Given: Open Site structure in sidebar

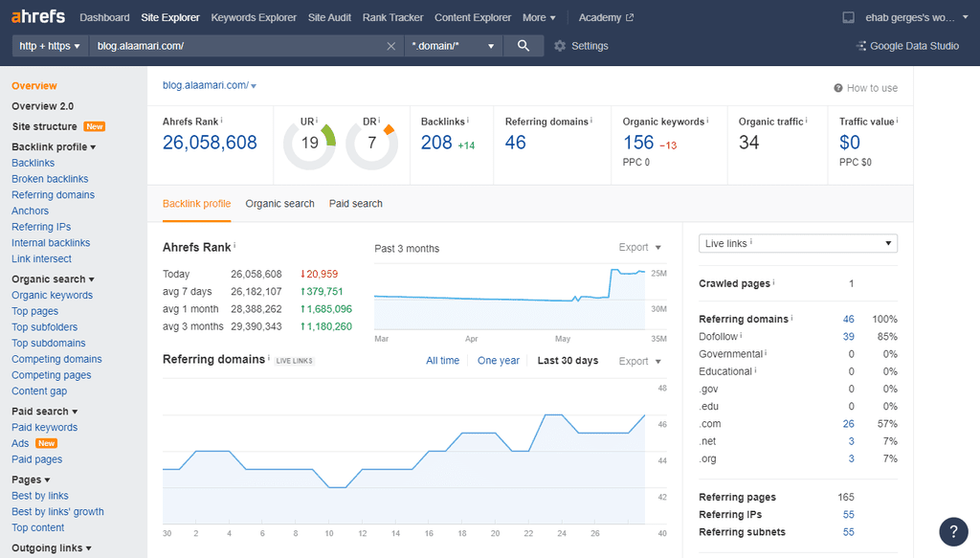Looking at the screenshot, I should tap(44, 126).
